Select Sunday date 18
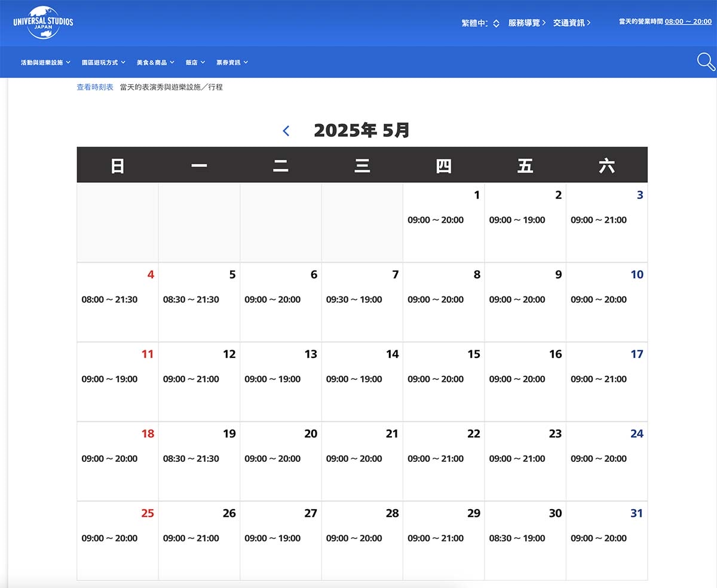 point(118,461)
